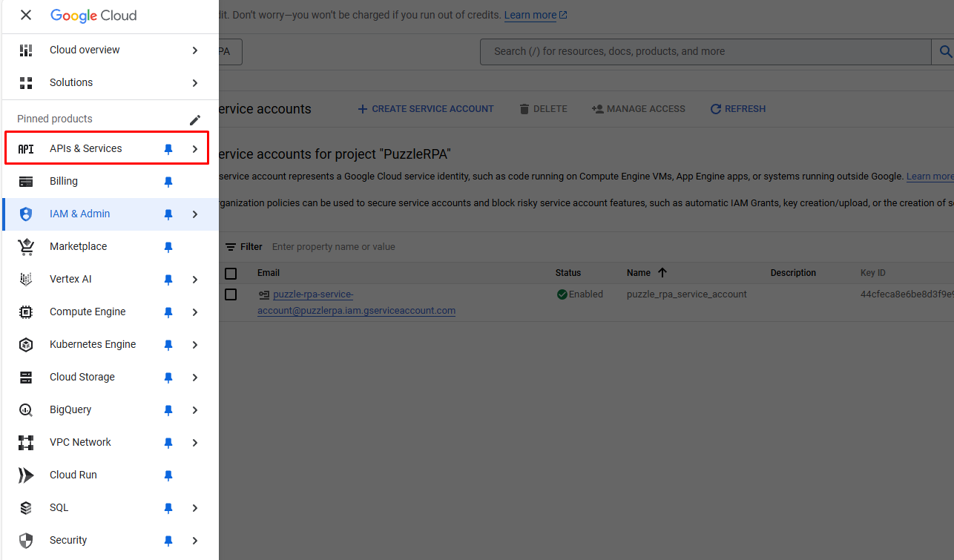
Task: Click the REFRESH button
Action: click(738, 109)
